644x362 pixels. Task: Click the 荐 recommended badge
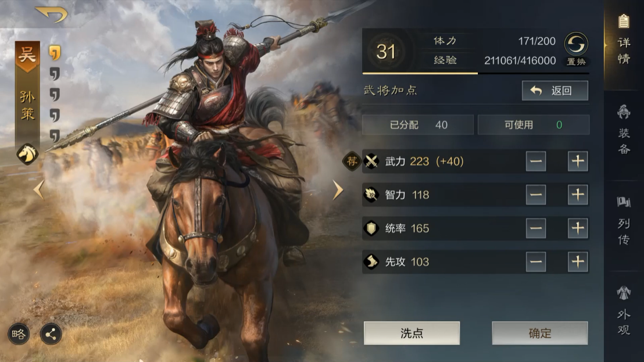click(x=352, y=162)
